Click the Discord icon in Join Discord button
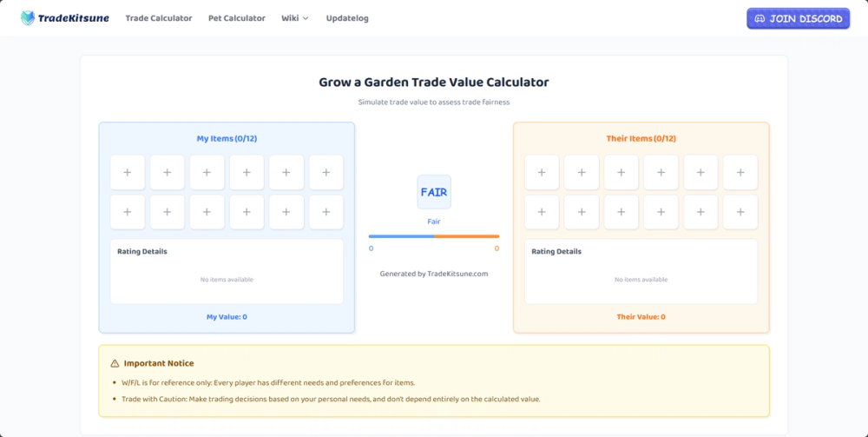The height and width of the screenshot is (437, 868). [760, 19]
